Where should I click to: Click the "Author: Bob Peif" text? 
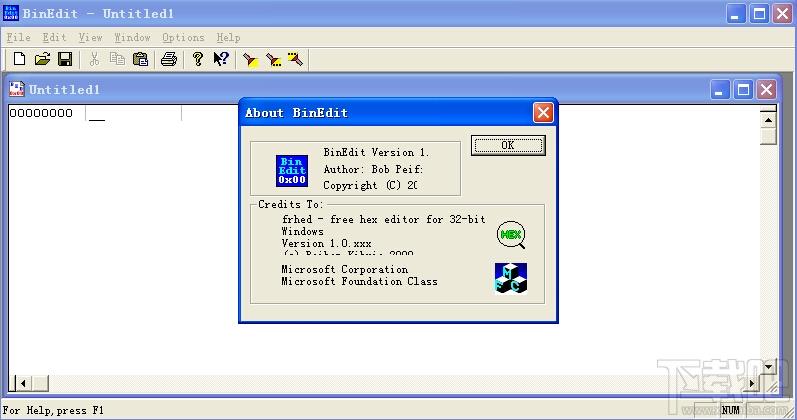pyautogui.click(x=373, y=169)
